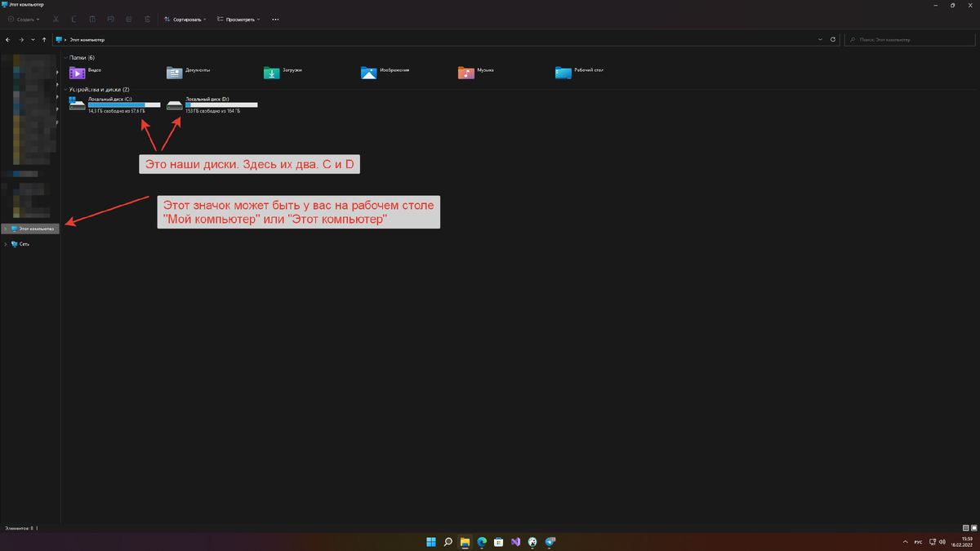This screenshot has width=980, height=551.
Task: Click the Copy toolbar icon
Action: 73,19
